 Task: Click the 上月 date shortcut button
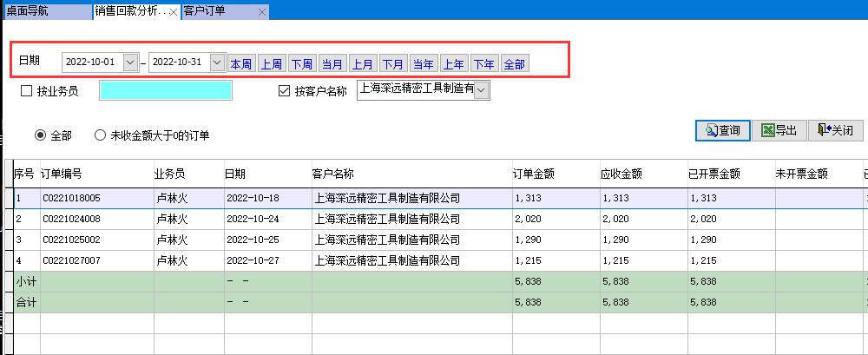(x=363, y=63)
